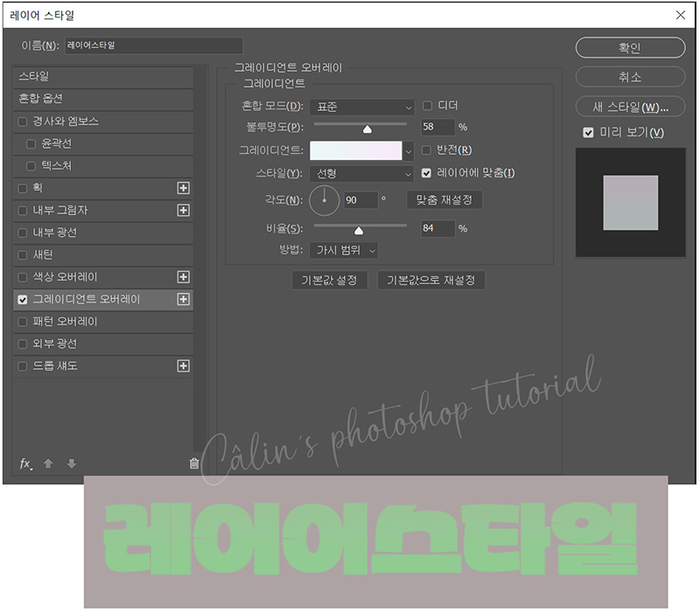Uncheck 레이어에 맞춤(I) option
The image size is (700, 613).
(426, 173)
